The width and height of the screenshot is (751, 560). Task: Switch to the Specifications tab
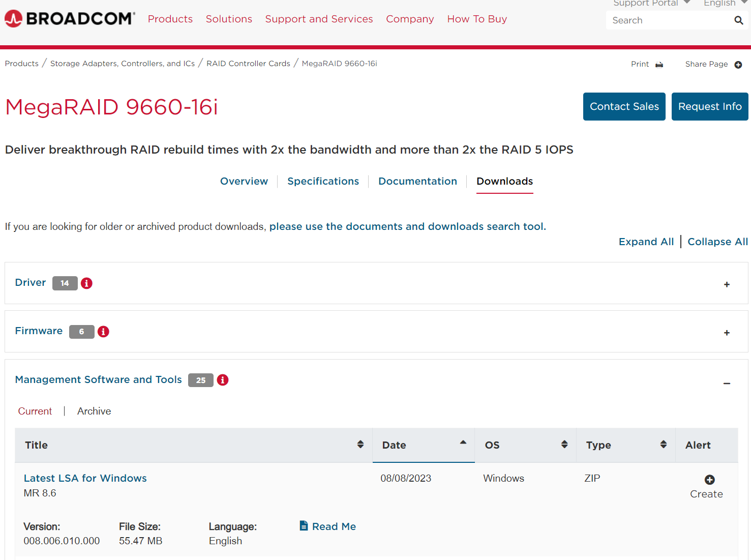coord(323,182)
